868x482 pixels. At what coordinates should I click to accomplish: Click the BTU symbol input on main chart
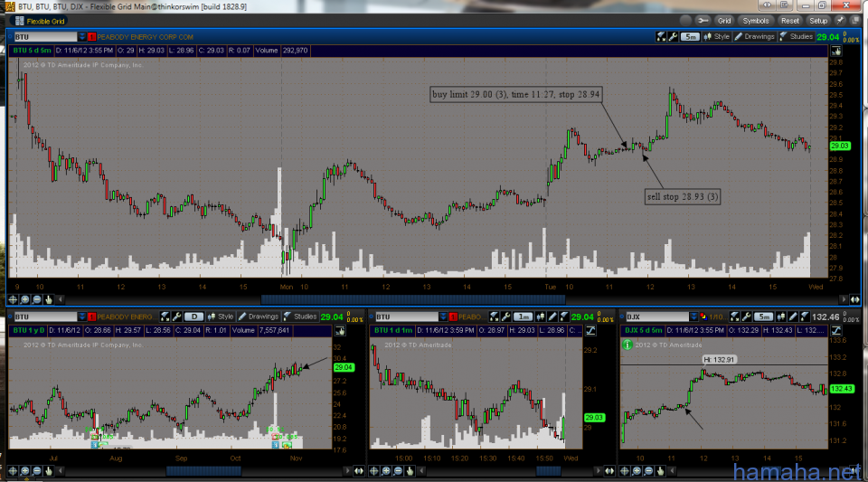tap(43, 36)
